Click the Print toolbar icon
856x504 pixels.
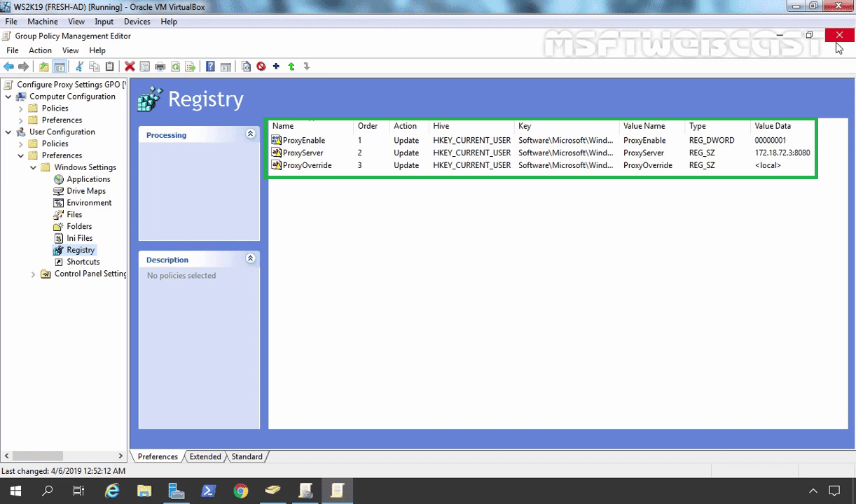(160, 66)
